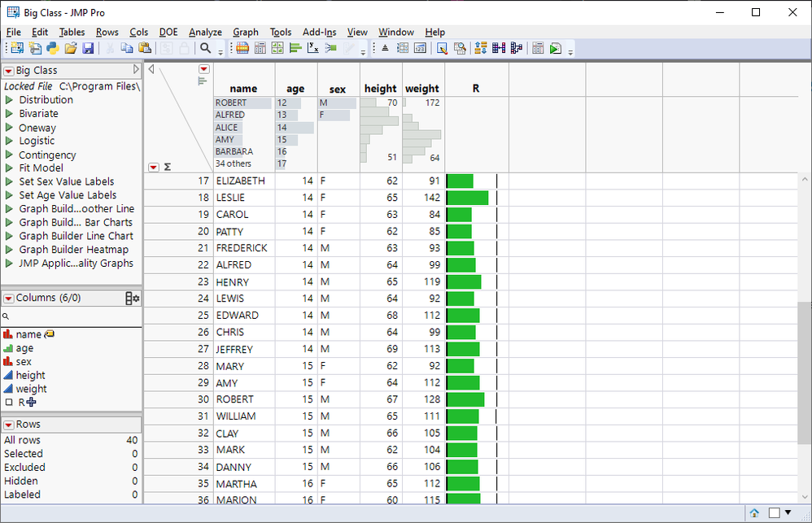Open the Graph menu
This screenshot has width=812, height=523.
246,33
